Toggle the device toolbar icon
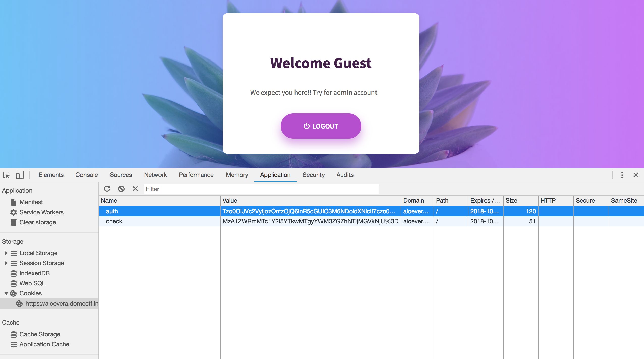644x359 pixels. coord(20,175)
